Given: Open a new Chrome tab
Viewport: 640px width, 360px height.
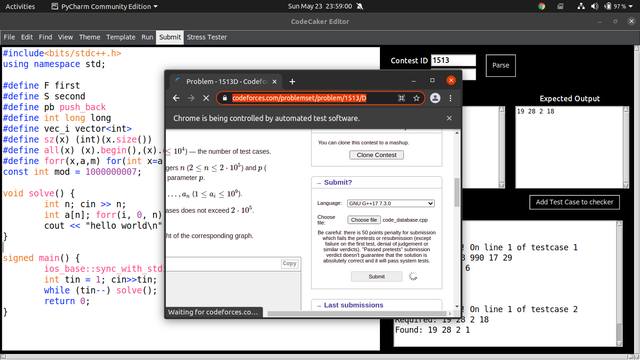Looking at the screenshot, I should click(292, 82).
